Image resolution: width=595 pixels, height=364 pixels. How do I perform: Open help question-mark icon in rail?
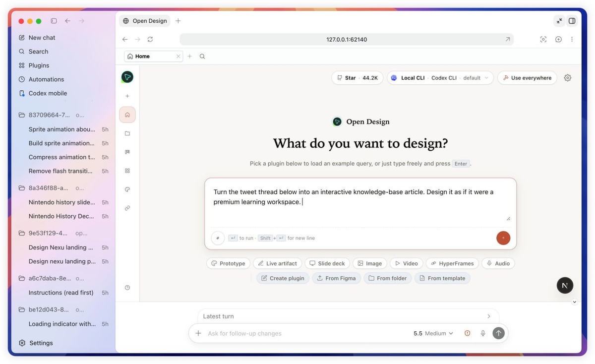[127, 288]
